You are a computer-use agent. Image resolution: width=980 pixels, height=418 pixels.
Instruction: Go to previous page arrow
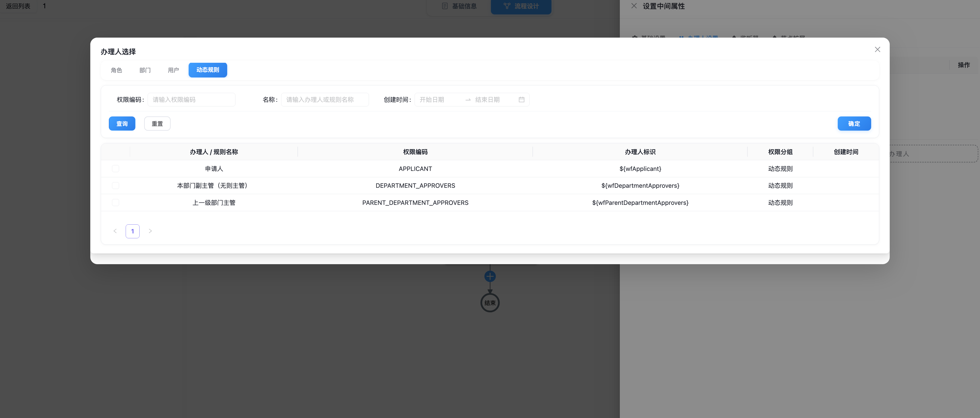(x=115, y=231)
